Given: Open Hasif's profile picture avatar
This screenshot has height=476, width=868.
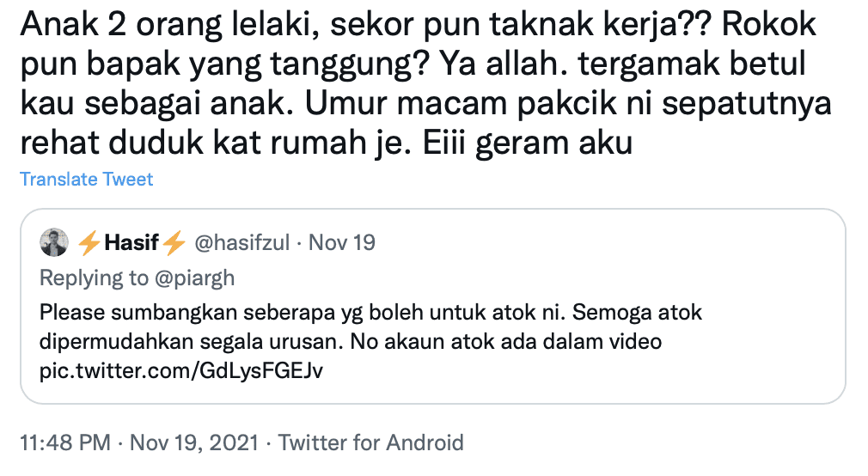Looking at the screenshot, I should [54, 243].
